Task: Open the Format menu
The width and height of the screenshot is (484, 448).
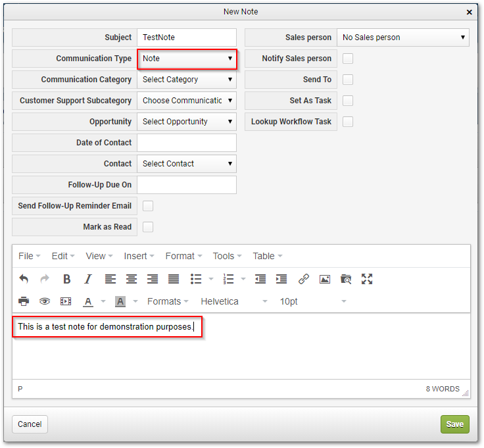Action: point(183,256)
